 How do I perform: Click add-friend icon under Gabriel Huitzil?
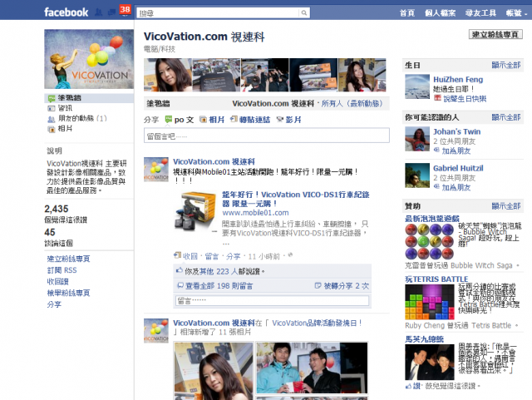pyautogui.click(x=436, y=186)
